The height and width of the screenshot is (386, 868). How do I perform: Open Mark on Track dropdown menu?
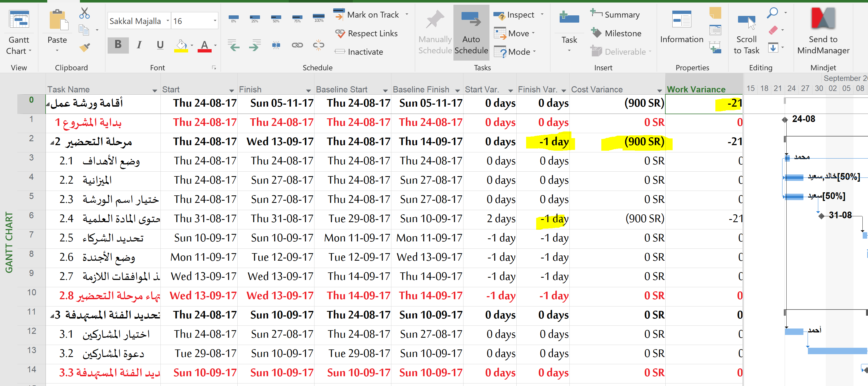tap(407, 15)
